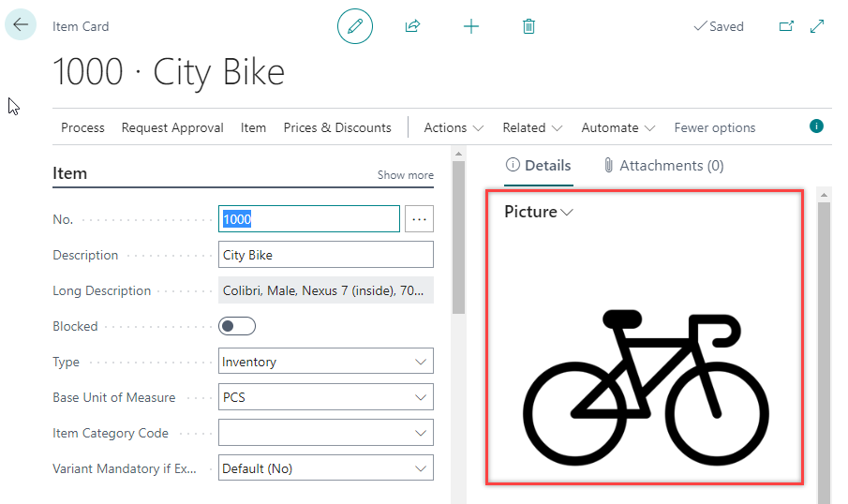Click the pencil edit icon
The image size is (848, 504).
[355, 26]
